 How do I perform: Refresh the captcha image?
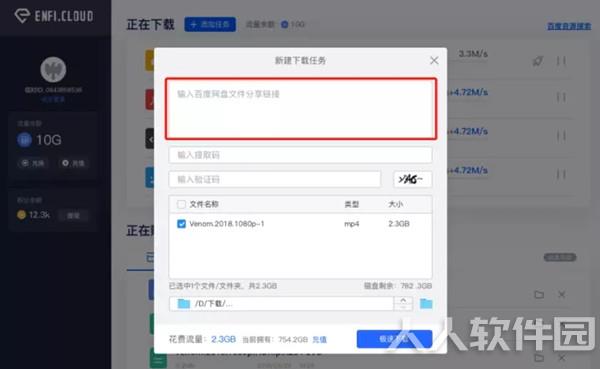coord(412,179)
